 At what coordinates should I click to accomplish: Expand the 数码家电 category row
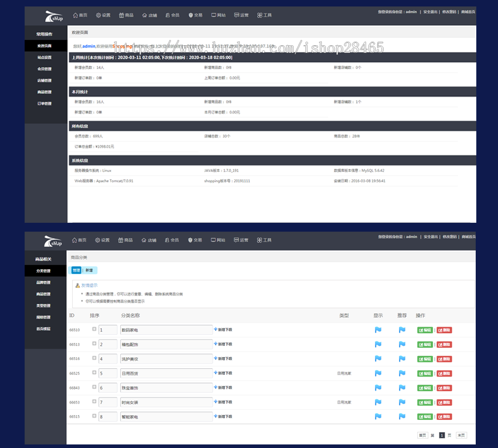[x=94, y=329]
